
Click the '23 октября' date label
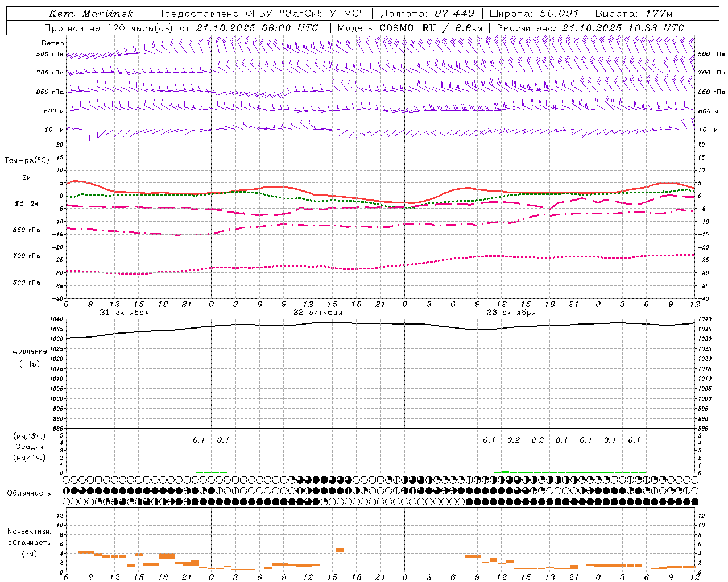pos(511,313)
